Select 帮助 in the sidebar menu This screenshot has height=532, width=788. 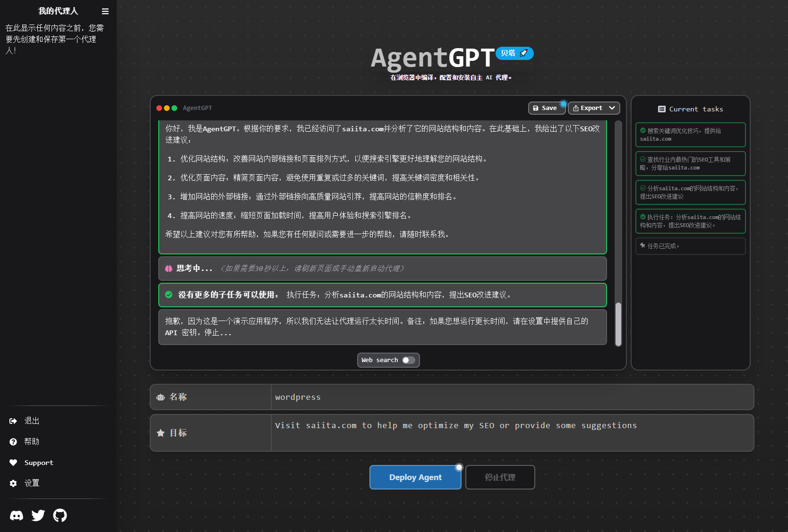tap(32, 442)
